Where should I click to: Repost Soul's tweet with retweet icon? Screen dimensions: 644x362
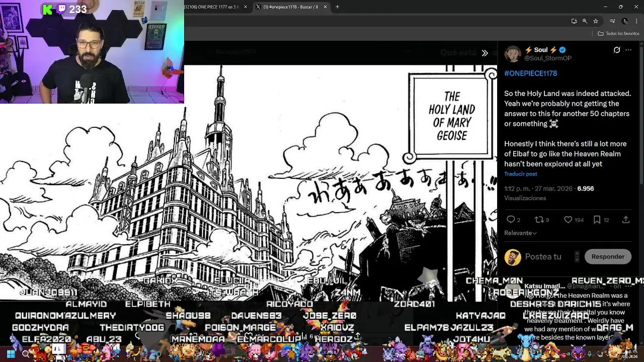click(538, 220)
